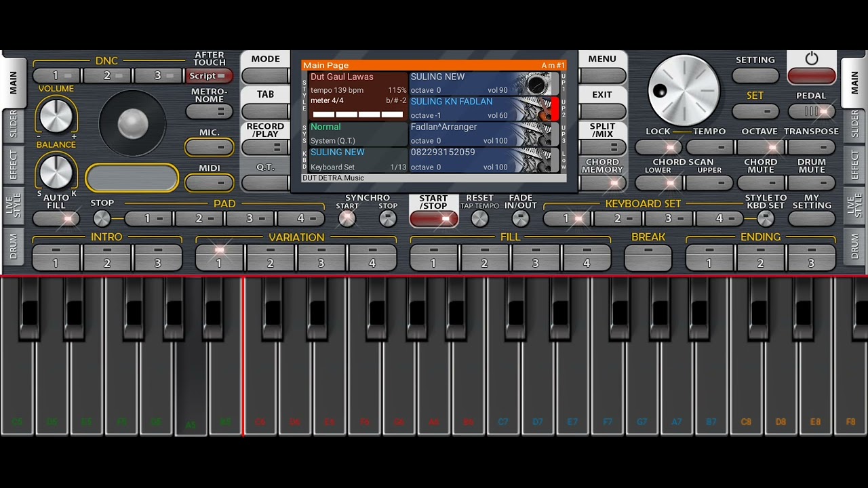The image size is (868, 488).
Task: Click the TRANSPOSE button
Action: pos(812,147)
